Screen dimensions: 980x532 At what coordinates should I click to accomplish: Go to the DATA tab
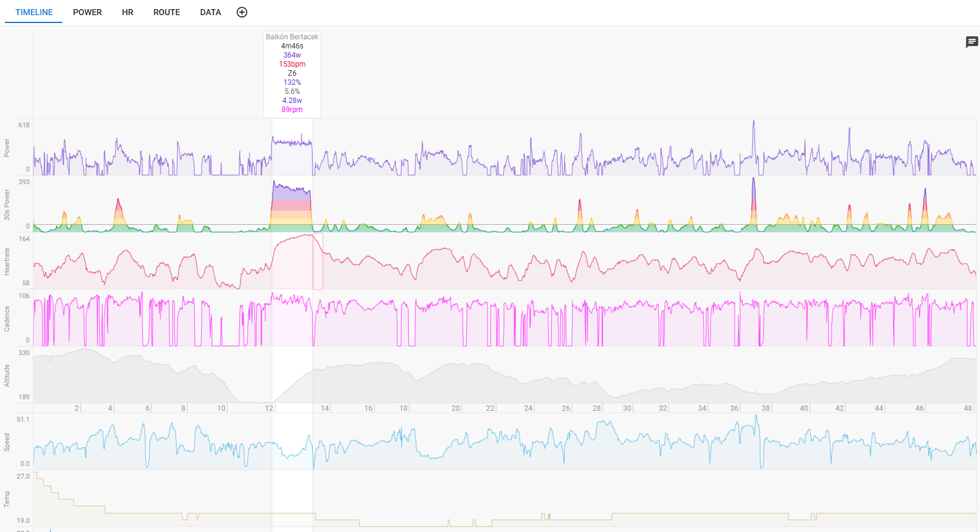pos(210,12)
